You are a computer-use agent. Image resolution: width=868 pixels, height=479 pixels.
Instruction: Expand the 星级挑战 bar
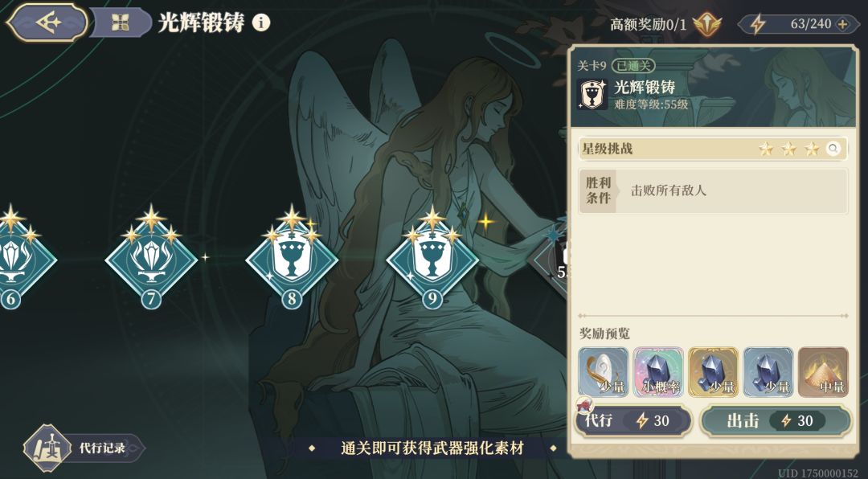click(x=713, y=149)
